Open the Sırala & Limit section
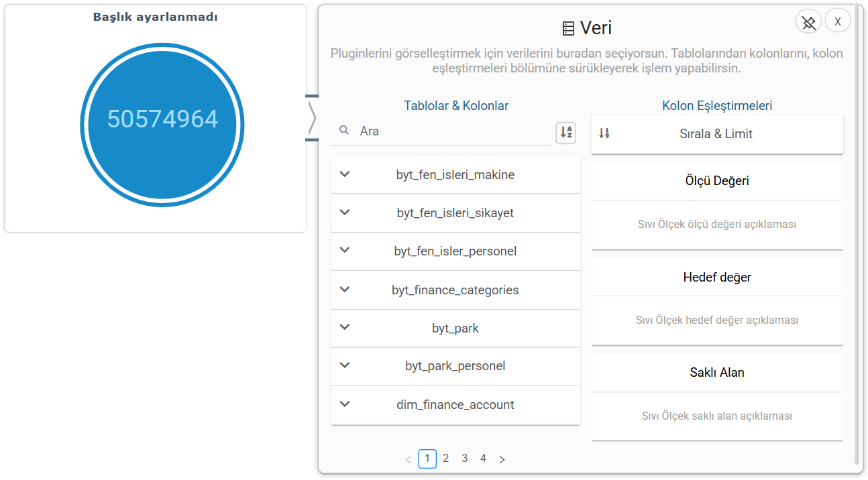The height and width of the screenshot is (480, 868). (x=716, y=134)
